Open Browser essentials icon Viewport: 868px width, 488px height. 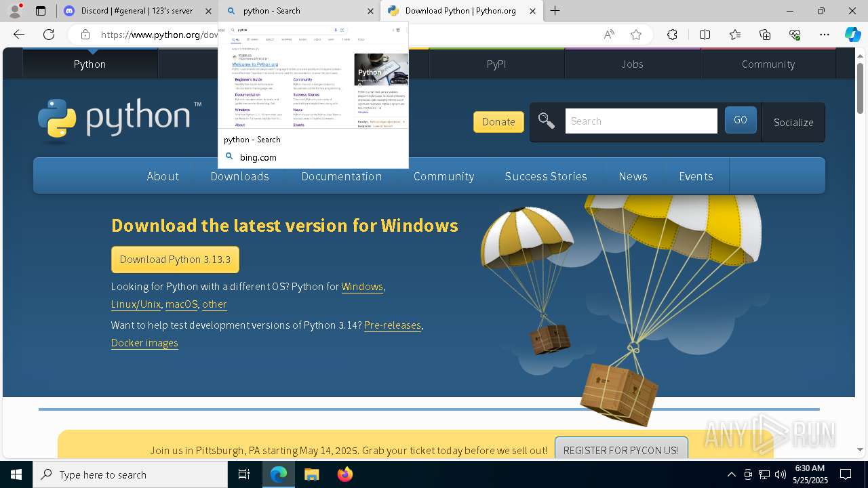click(x=795, y=35)
